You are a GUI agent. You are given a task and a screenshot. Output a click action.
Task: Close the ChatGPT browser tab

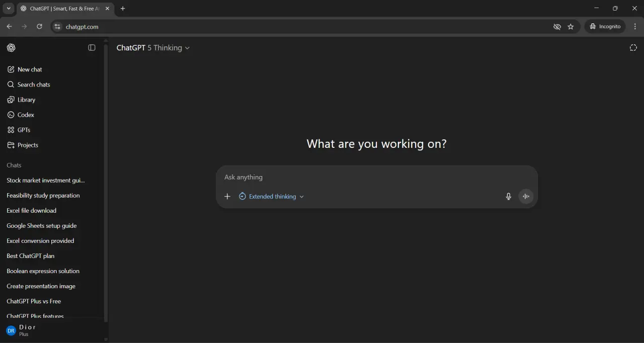(x=107, y=9)
